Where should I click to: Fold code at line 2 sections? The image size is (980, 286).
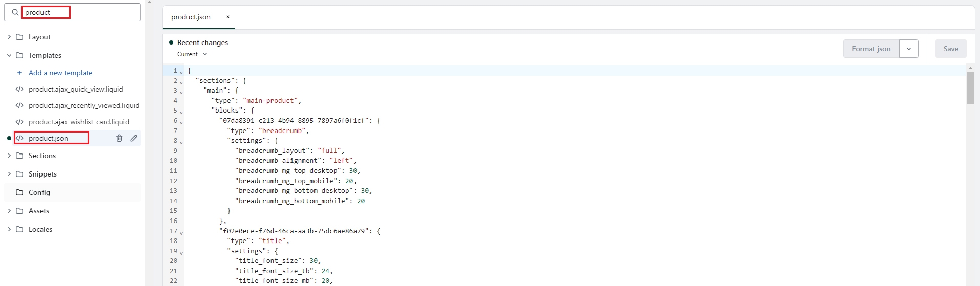[181, 82]
